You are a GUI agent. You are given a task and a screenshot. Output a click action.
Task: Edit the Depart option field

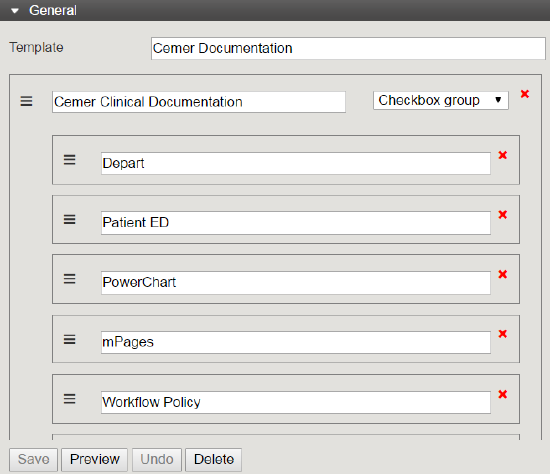click(x=296, y=163)
